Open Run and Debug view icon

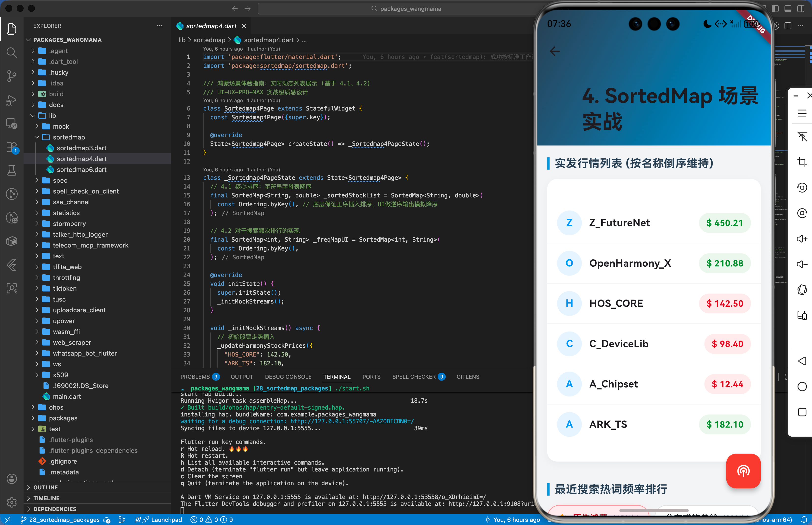(x=12, y=100)
